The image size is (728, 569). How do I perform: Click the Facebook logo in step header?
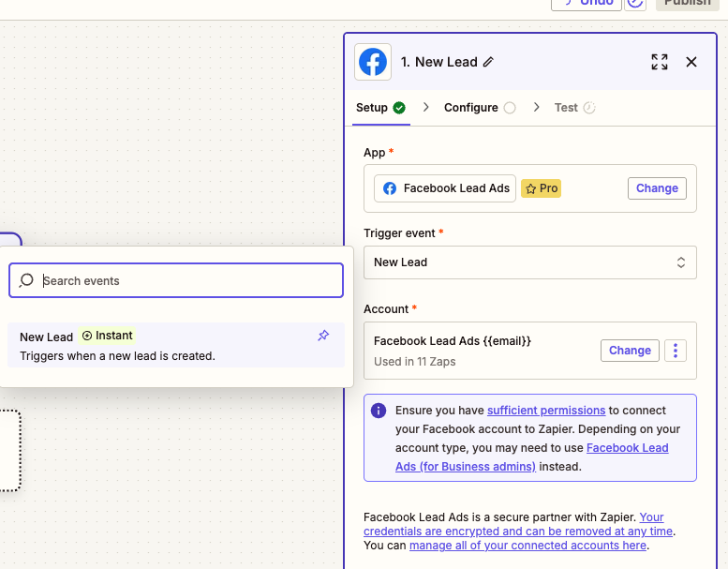pyautogui.click(x=373, y=62)
